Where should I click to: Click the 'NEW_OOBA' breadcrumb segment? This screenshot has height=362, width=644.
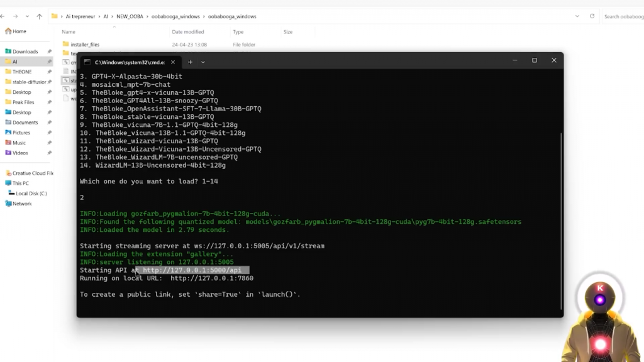click(x=130, y=16)
